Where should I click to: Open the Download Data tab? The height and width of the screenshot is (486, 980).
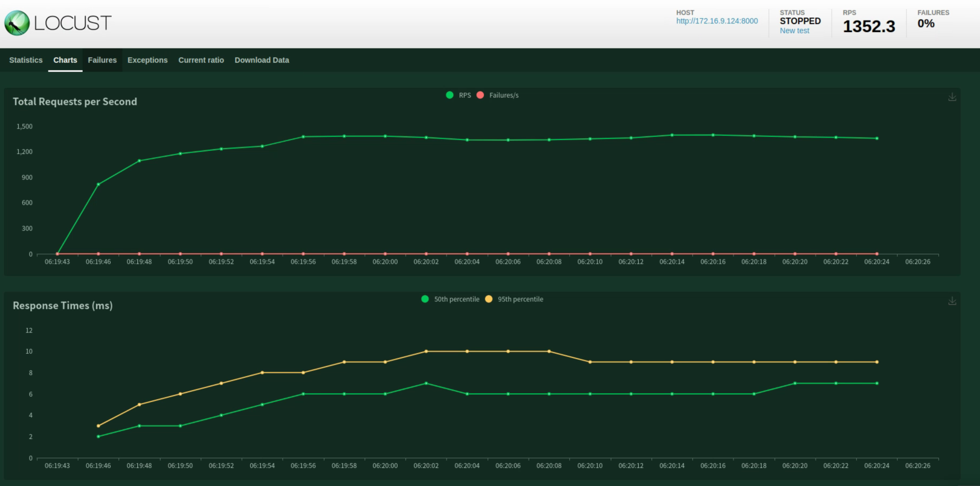click(x=262, y=60)
